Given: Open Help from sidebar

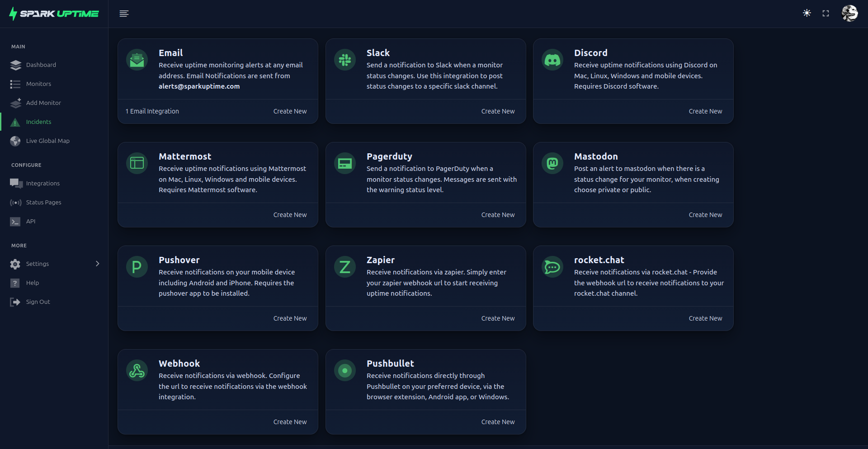Looking at the screenshot, I should pyautogui.click(x=33, y=283).
